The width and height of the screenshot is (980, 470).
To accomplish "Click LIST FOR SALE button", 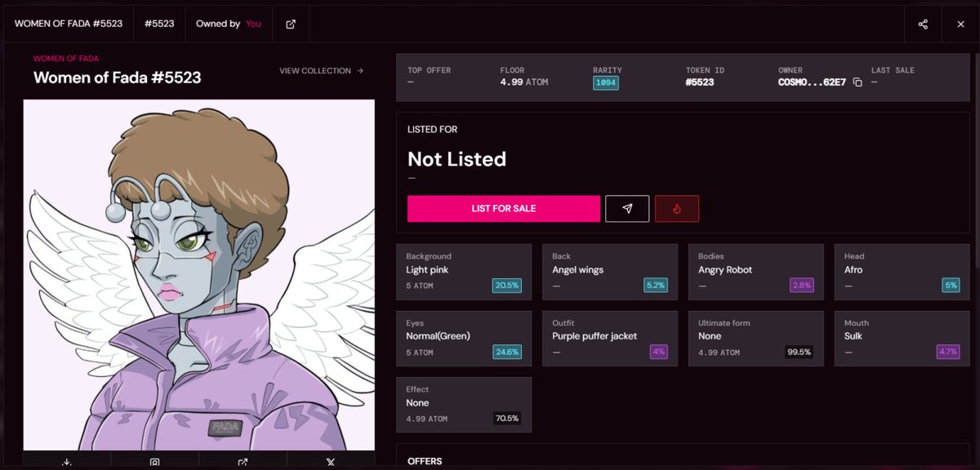I will tap(504, 209).
